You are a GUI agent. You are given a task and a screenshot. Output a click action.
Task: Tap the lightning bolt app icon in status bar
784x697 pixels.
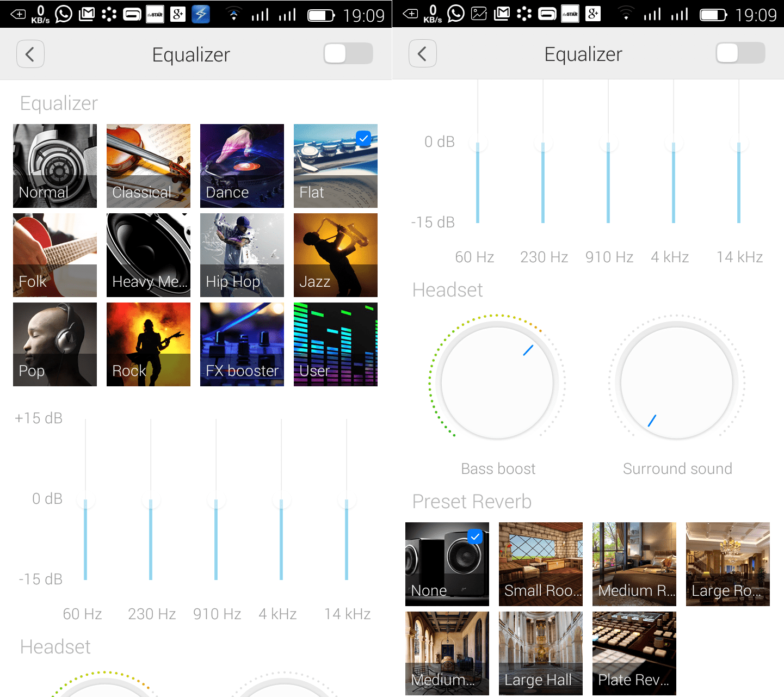[x=201, y=14]
